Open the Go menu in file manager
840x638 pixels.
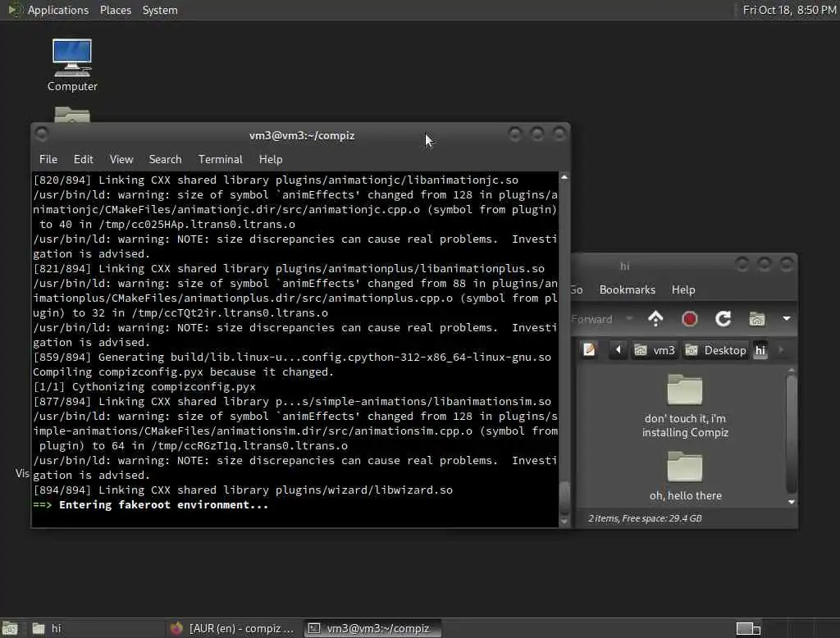577,289
